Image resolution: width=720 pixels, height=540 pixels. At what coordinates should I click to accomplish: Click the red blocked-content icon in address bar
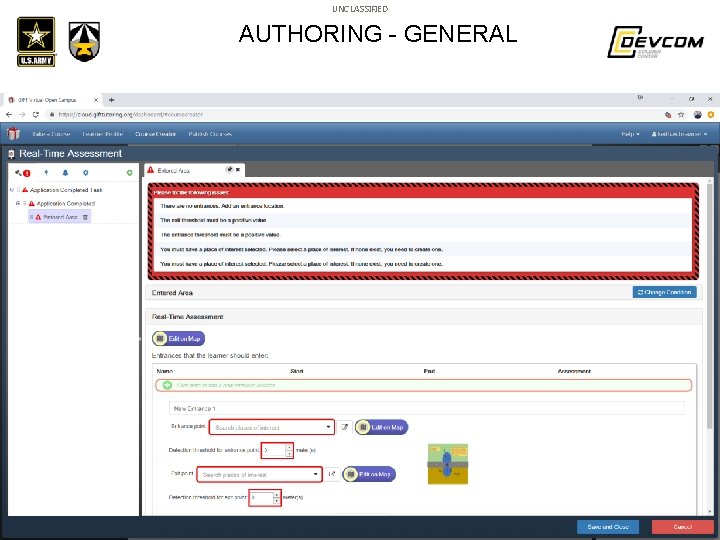pos(668,115)
